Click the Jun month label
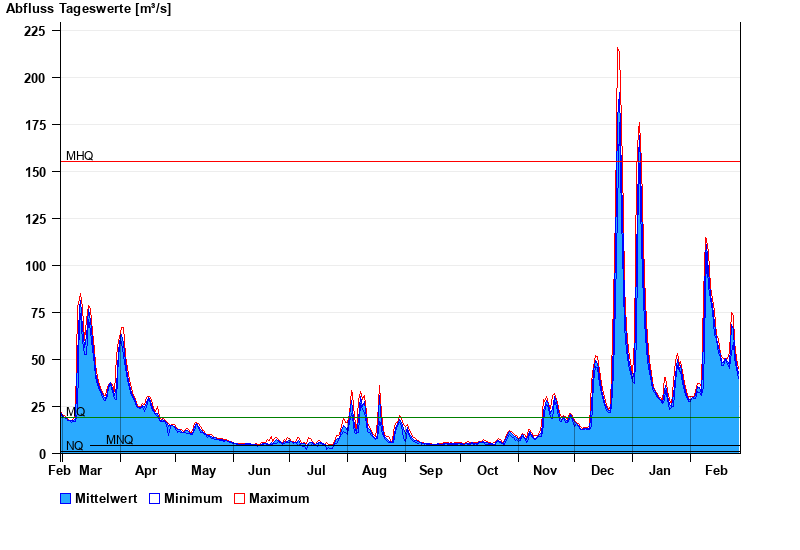This screenshot has height=550, width=800. click(259, 470)
